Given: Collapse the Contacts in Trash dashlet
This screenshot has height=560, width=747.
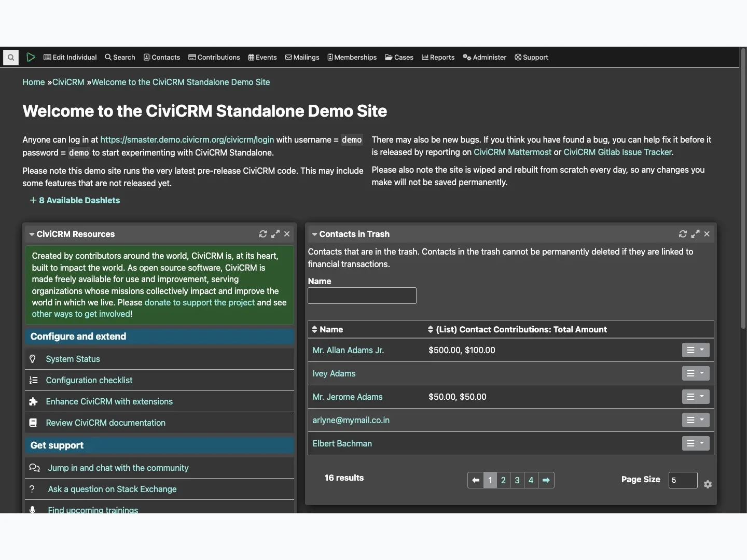Looking at the screenshot, I should click(314, 234).
